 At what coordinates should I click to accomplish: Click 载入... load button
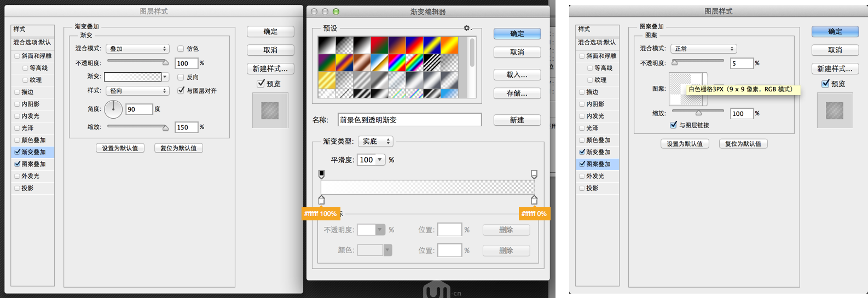click(517, 74)
